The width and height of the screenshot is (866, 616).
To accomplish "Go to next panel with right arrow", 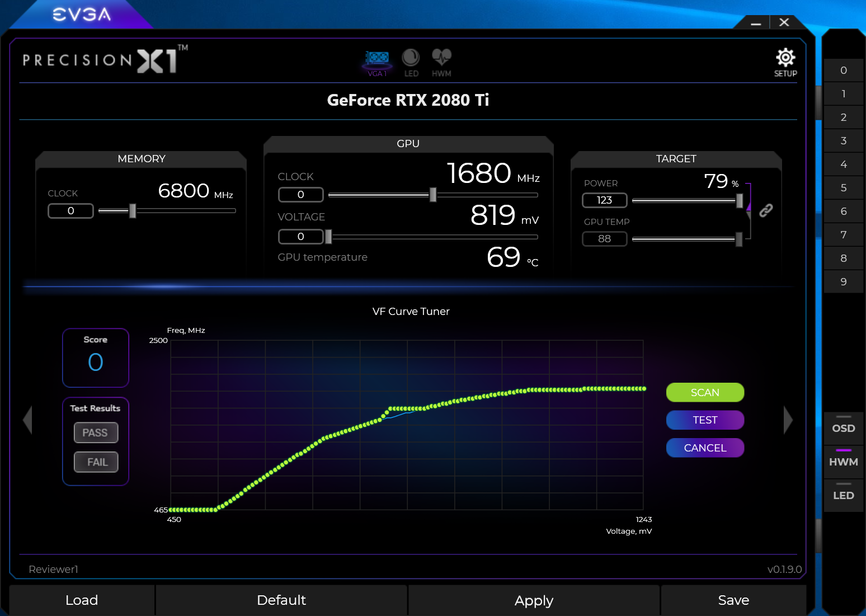I will (788, 420).
